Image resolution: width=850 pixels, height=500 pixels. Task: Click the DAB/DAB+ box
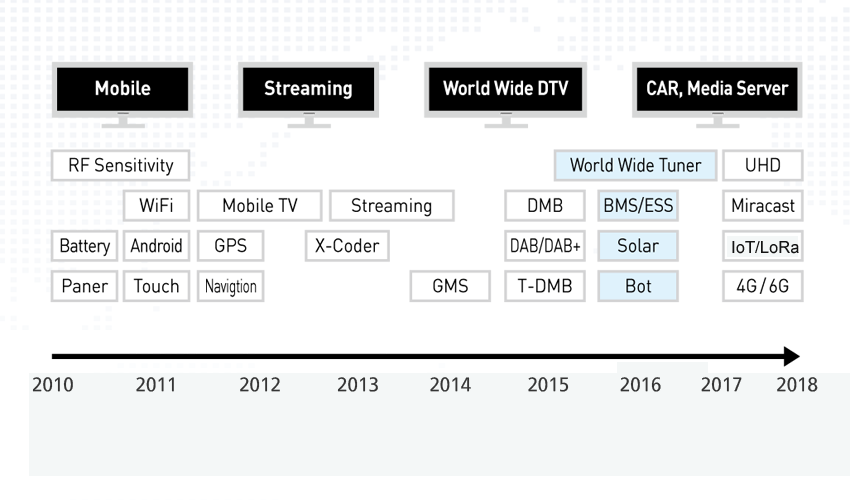(x=545, y=246)
